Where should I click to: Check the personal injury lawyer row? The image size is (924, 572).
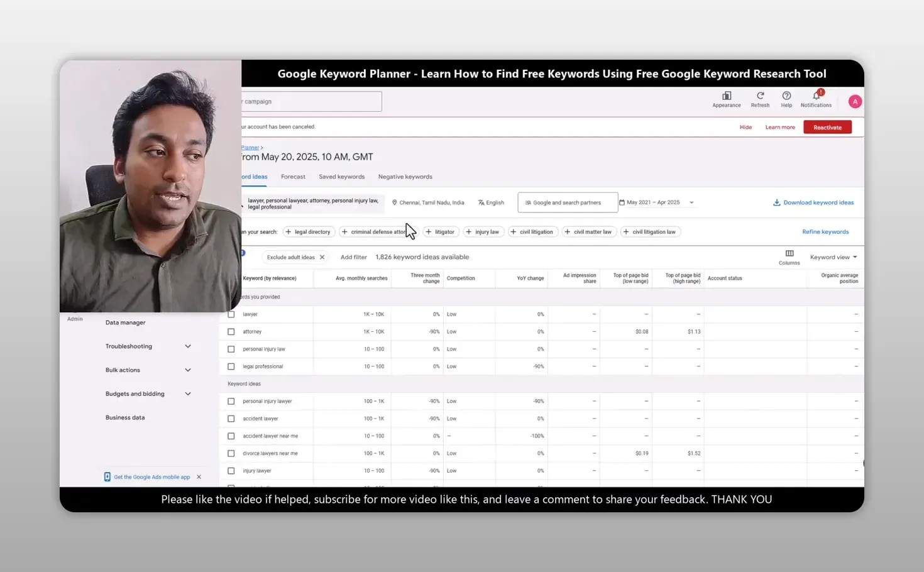coord(231,401)
